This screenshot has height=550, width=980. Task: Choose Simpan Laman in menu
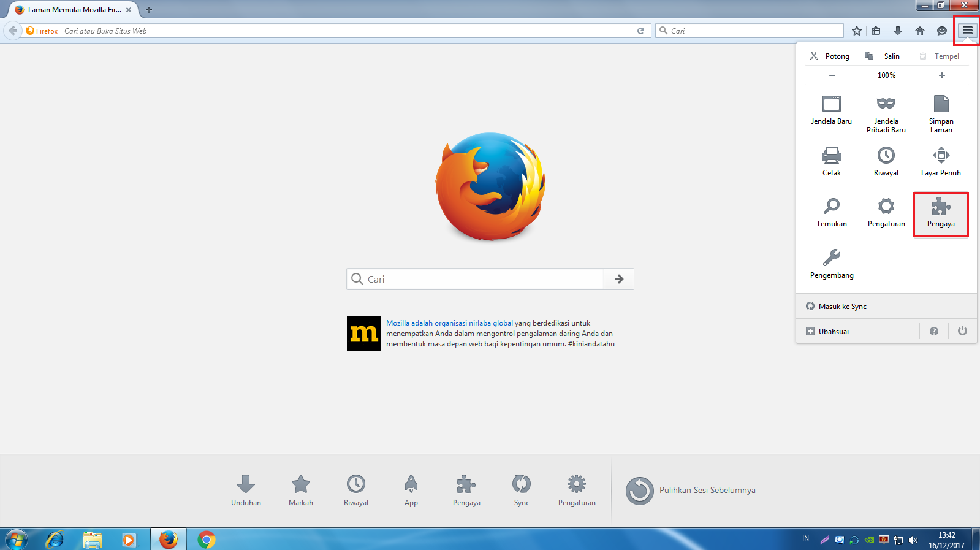pos(941,114)
